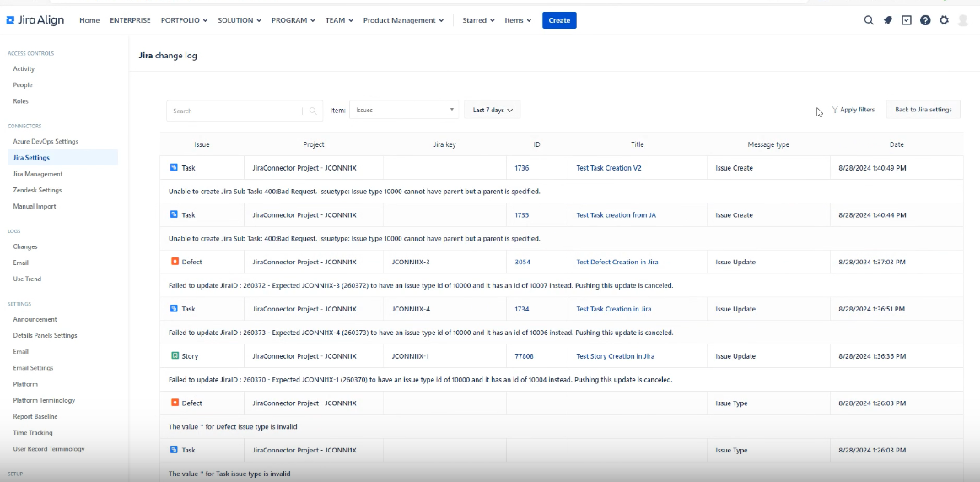Click the Story icon in row 77808
Viewport: 980px width, 482px height.
175,355
